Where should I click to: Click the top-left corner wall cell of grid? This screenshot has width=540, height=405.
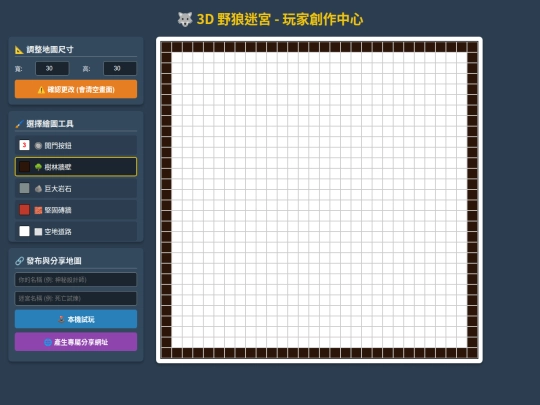tap(166, 47)
